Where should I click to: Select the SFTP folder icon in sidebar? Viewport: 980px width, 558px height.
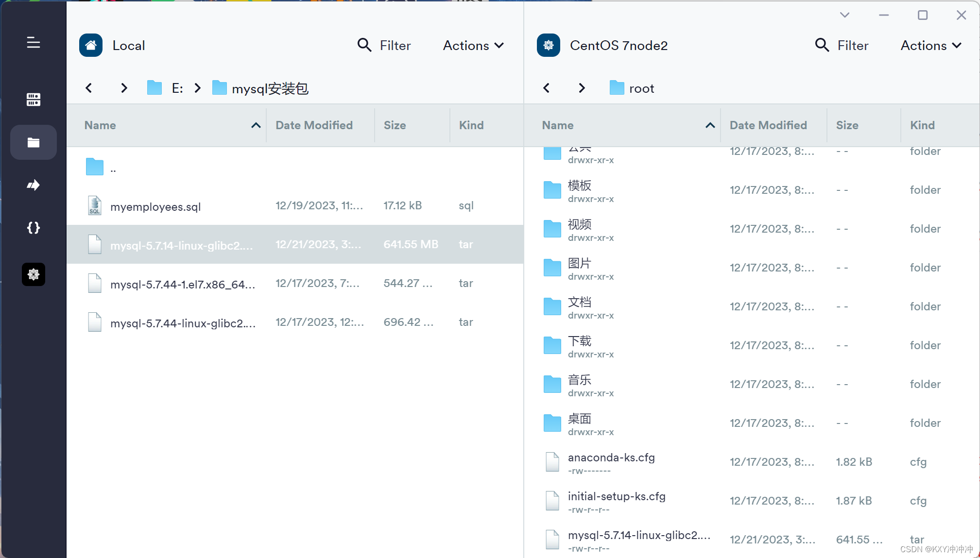pos(33,142)
